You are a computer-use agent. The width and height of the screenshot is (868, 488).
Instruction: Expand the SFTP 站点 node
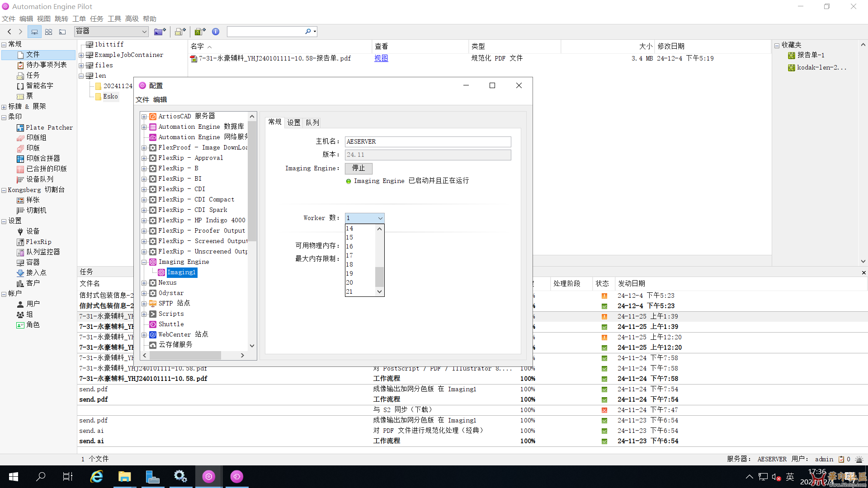pyautogui.click(x=144, y=304)
